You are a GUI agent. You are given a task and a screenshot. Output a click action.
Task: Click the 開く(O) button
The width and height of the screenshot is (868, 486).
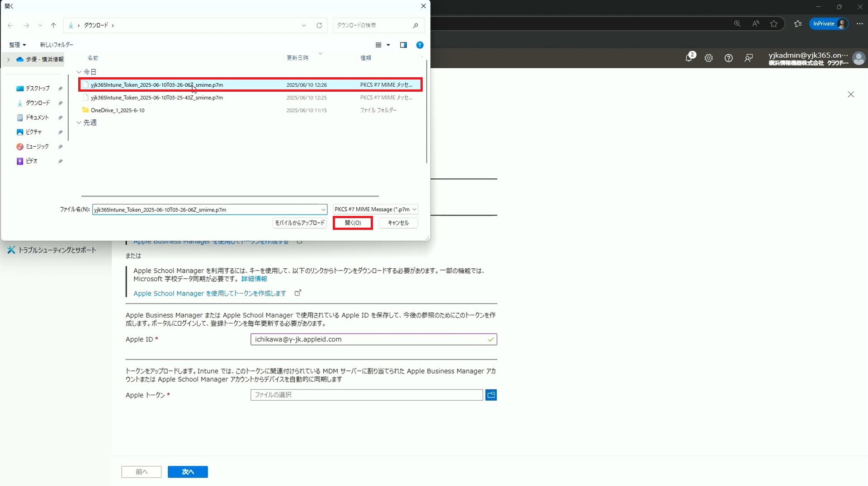pyautogui.click(x=353, y=223)
